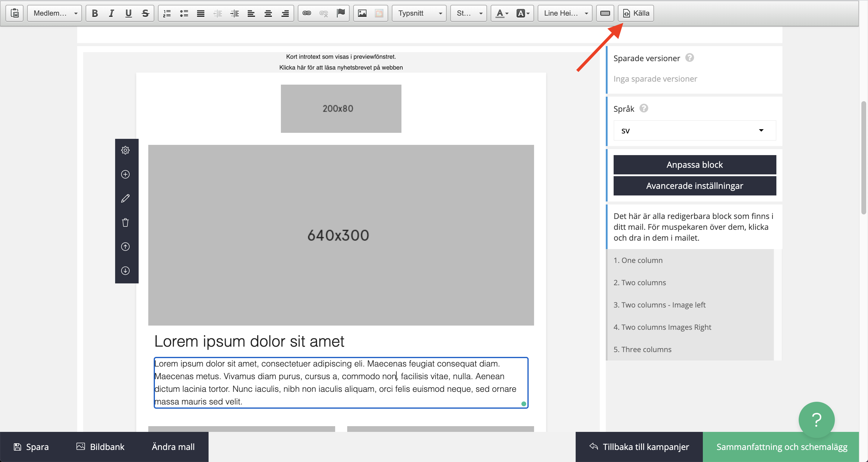Open the Line Height dropdown

(565, 13)
